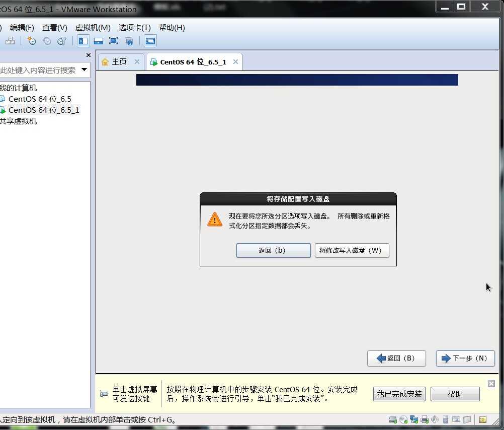Click 将修改写入磁盘 (W) button
This screenshot has height=430, width=504.
click(352, 250)
